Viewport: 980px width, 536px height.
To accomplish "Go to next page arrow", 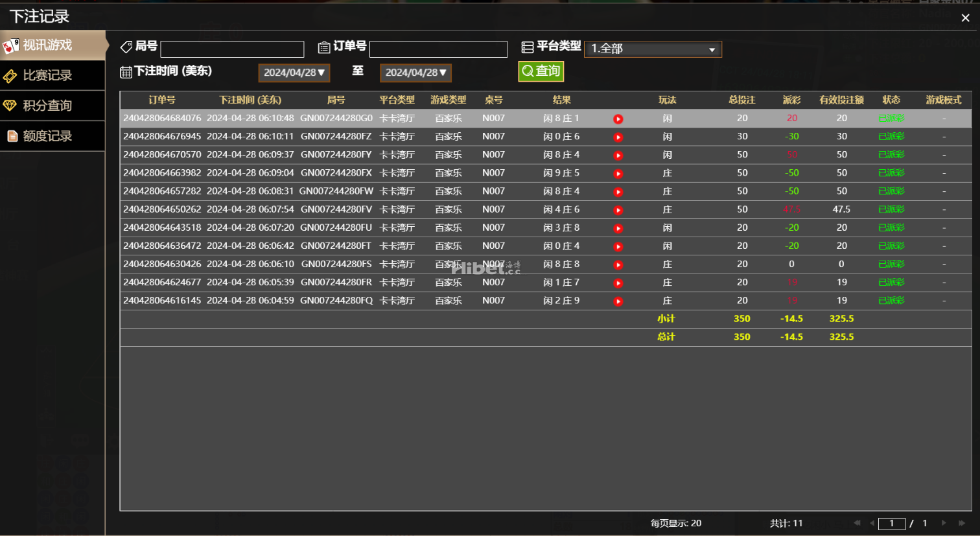I will [x=944, y=523].
